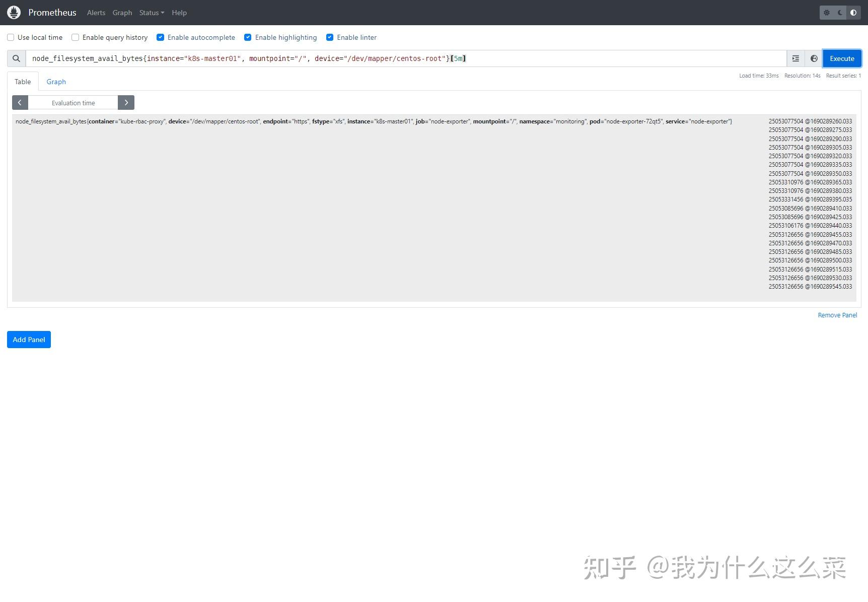Select value 25053077504 @1690289260.033
The image size is (868, 602).
[810, 121]
